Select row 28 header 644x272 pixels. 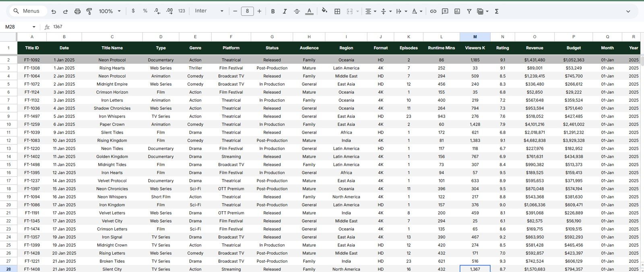click(8, 269)
